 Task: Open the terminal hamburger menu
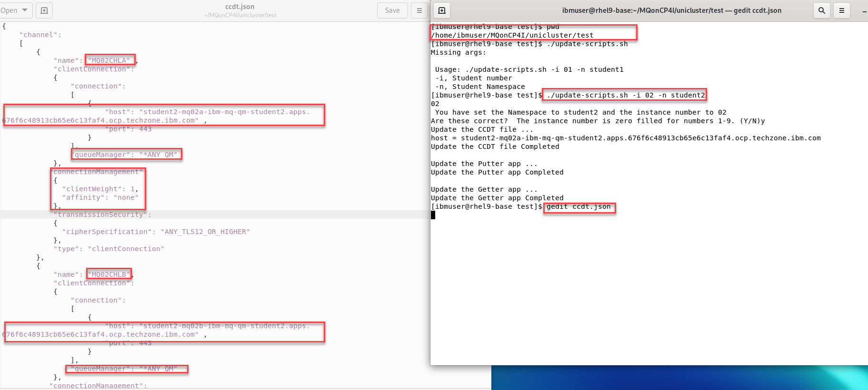click(842, 10)
